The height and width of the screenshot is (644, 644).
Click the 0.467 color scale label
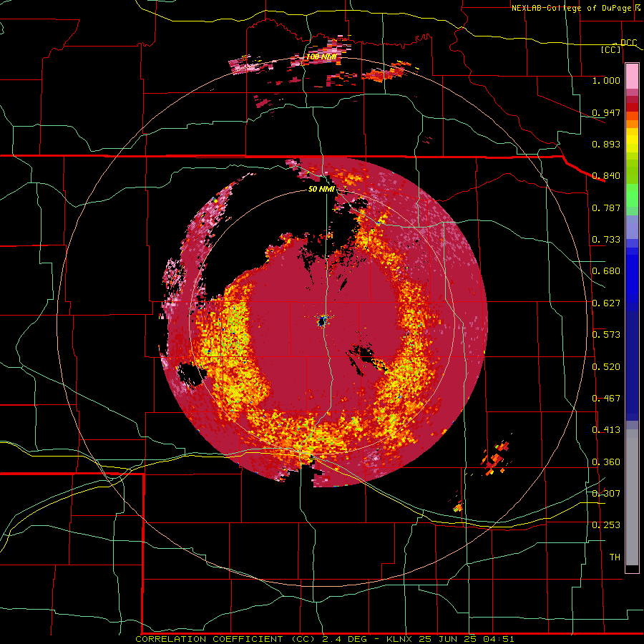click(606, 399)
